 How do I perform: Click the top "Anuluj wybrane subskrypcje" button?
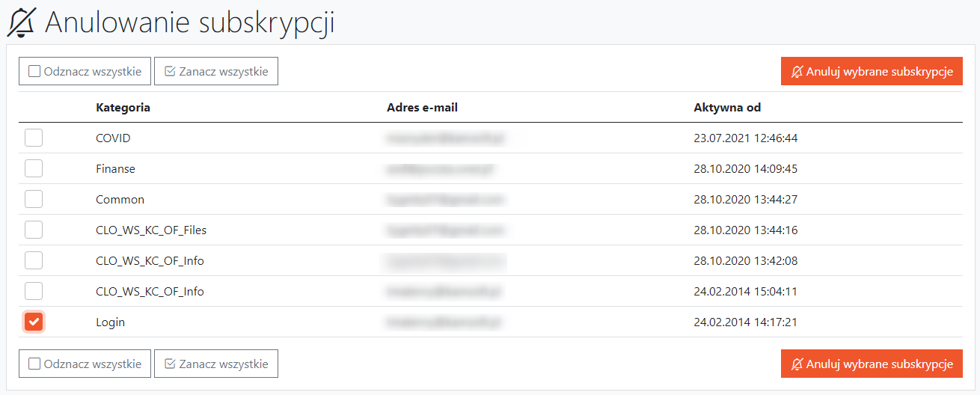[x=872, y=72]
